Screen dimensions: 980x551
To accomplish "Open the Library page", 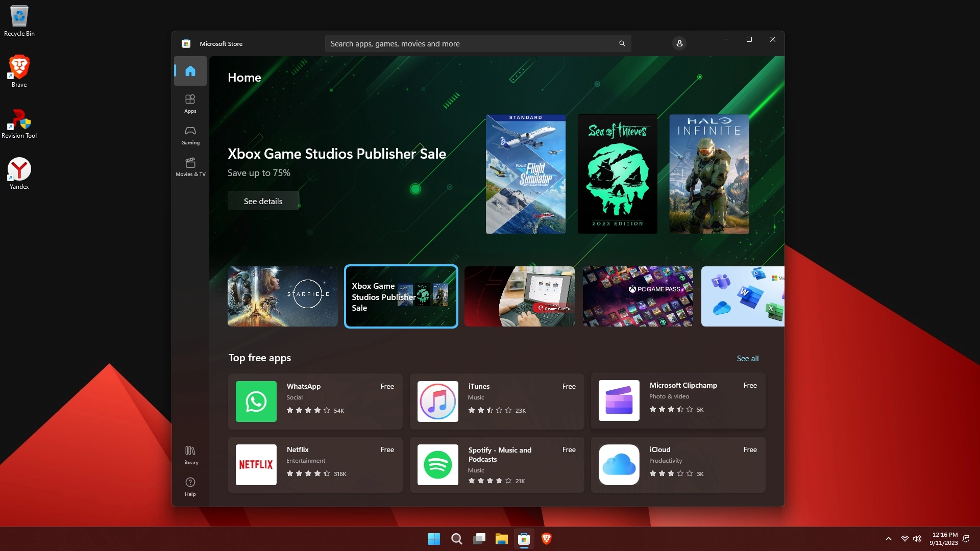I will click(x=190, y=455).
